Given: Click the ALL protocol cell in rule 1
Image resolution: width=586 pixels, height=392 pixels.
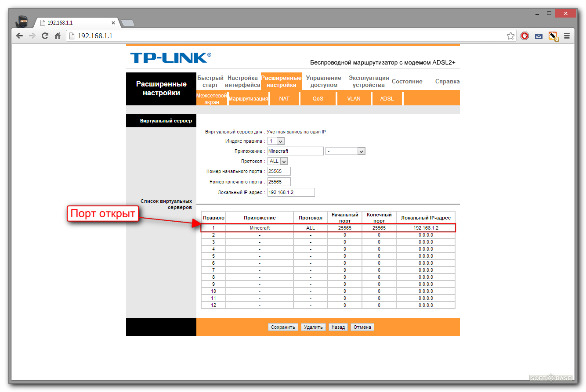Looking at the screenshot, I should click(311, 228).
